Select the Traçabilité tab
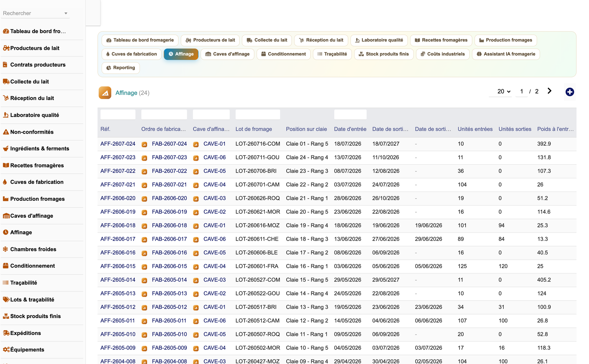The height and width of the screenshot is (364, 589). (x=332, y=54)
